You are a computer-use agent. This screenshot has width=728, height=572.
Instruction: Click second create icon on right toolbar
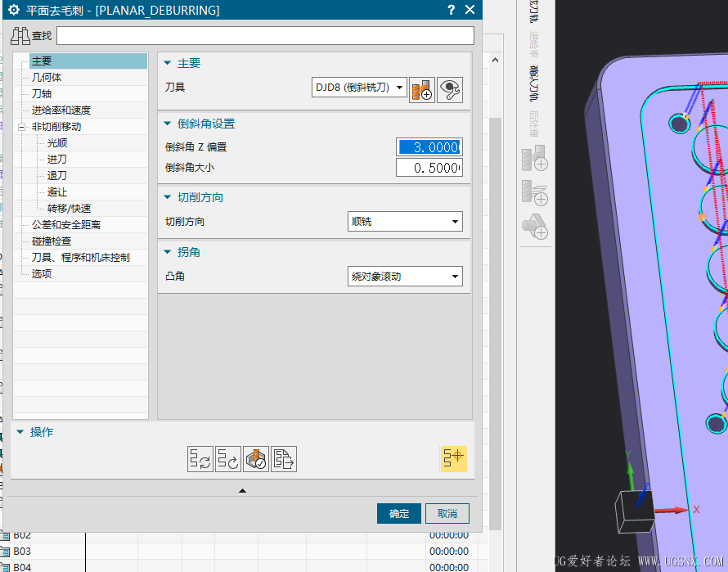(x=534, y=193)
